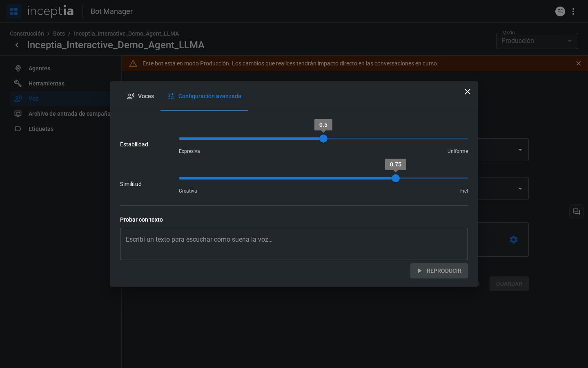Click the REPRODUCIR play button
588x368 pixels.
click(439, 271)
